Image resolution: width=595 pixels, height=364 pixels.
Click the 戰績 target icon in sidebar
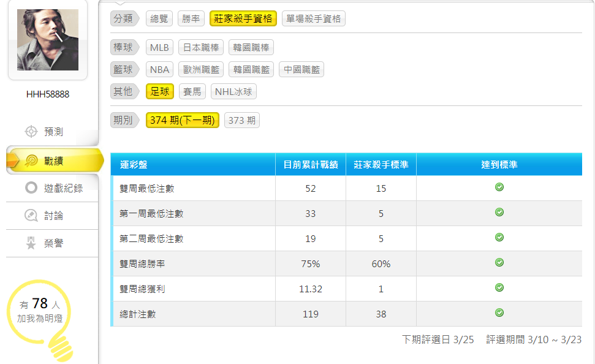point(31,161)
